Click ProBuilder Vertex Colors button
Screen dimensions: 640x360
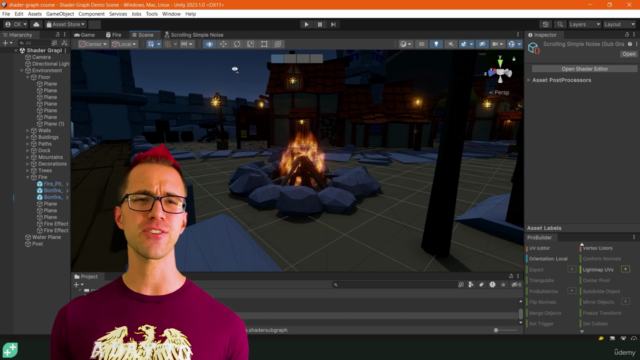tap(598, 248)
